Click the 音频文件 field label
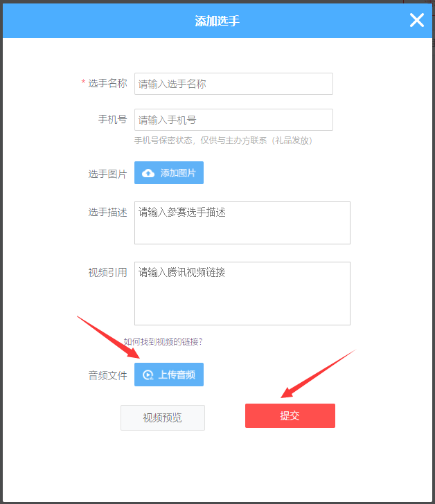The height and width of the screenshot is (504, 435). pos(107,375)
